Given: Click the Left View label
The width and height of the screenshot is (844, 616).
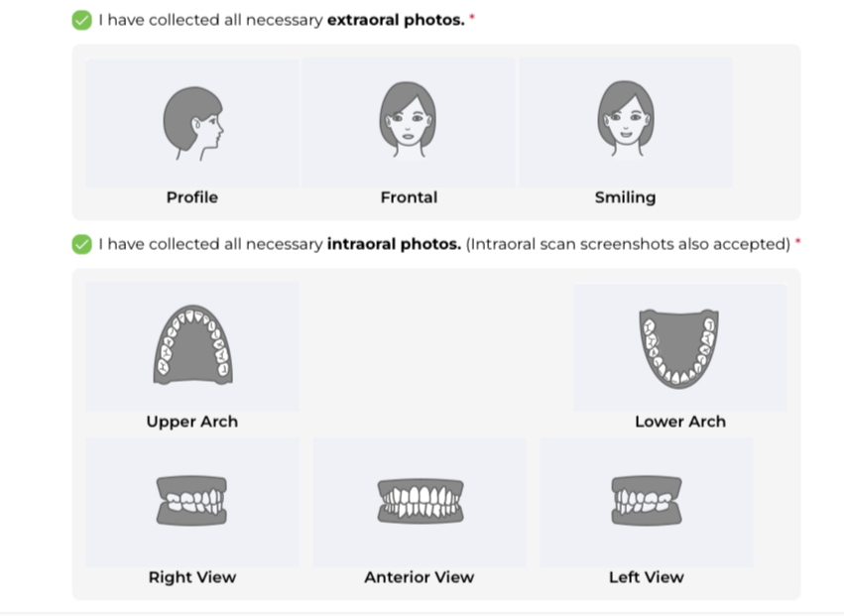Looking at the screenshot, I should 647,577.
